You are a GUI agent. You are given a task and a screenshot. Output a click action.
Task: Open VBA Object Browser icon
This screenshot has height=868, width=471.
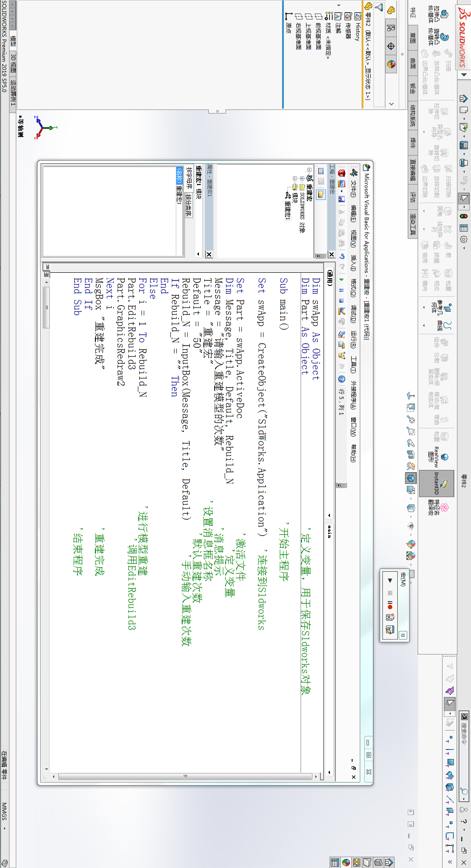pos(342,355)
